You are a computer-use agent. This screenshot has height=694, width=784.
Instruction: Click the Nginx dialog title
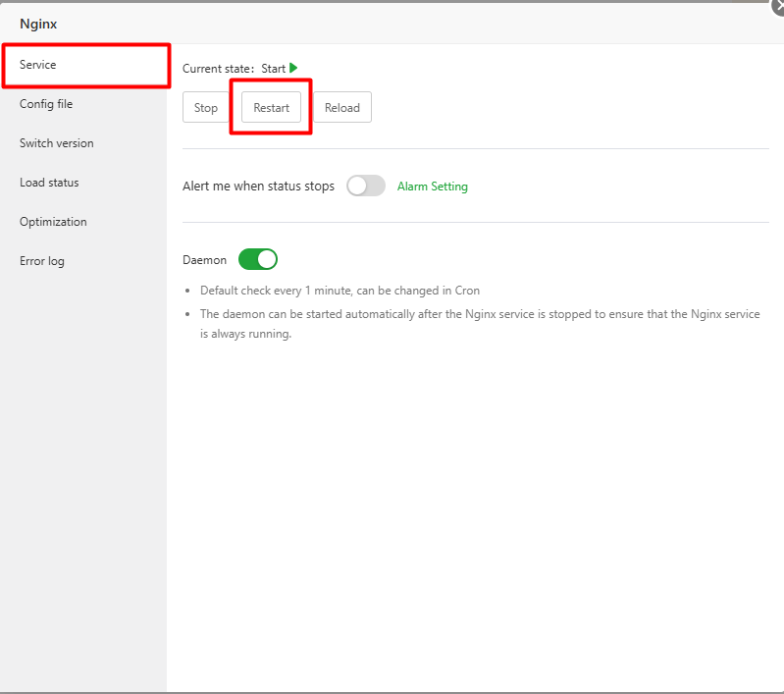38,24
